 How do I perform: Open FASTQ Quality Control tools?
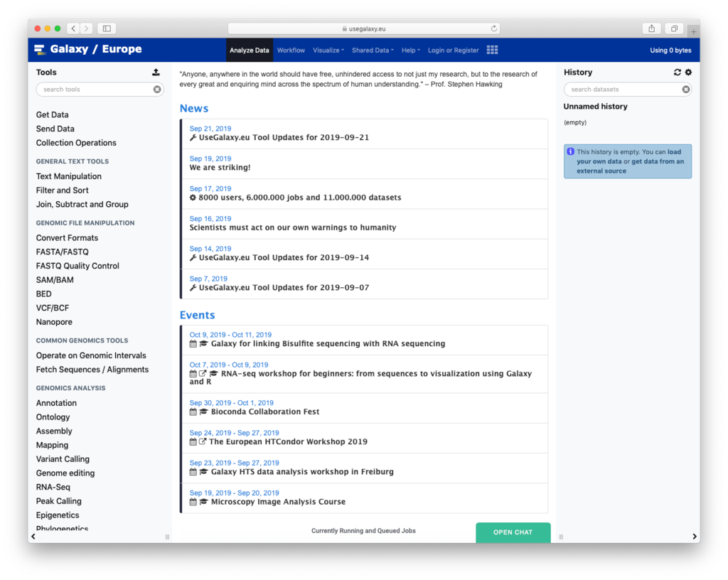pos(77,266)
